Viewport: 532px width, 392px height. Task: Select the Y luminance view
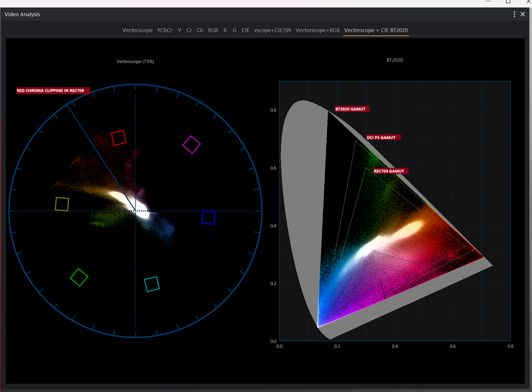(179, 30)
